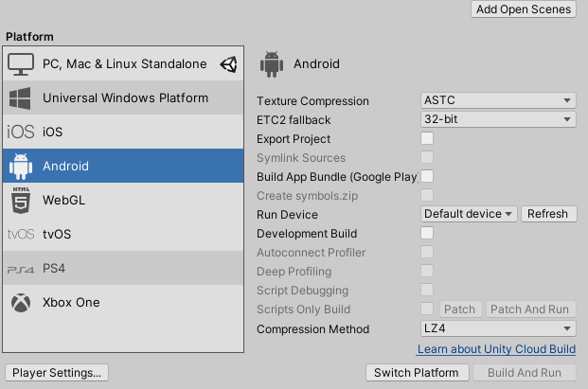This screenshot has height=389, width=588.
Task: Click the large Android header icon
Action: 272,64
